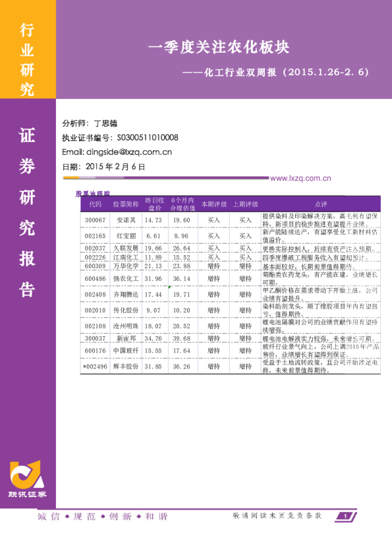Select stock name 红宝丽
Screen dimensions: 392x555
126,236
